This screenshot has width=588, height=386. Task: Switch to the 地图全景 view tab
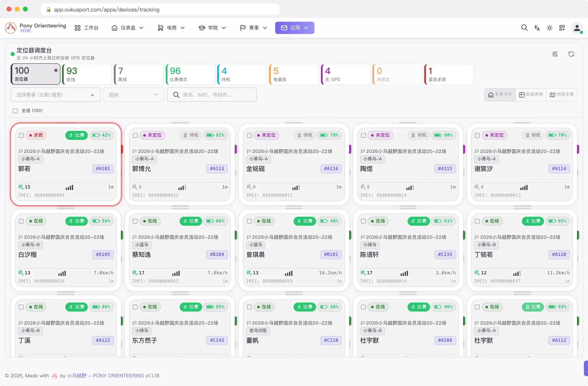coord(562,95)
